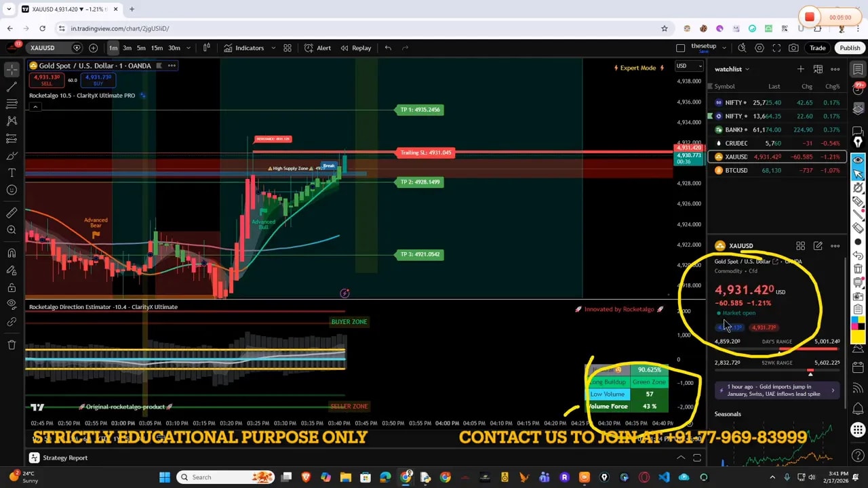
Task: Open the USD currency dropdown
Action: [689, 66]
